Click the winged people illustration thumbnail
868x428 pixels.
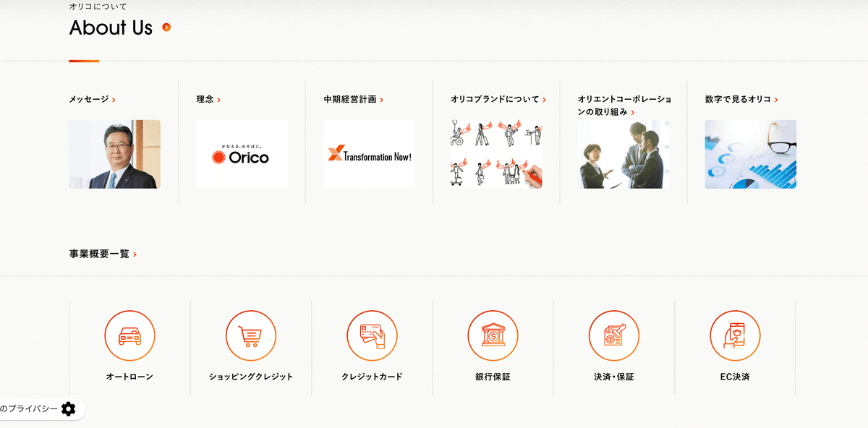coord(496,154)
